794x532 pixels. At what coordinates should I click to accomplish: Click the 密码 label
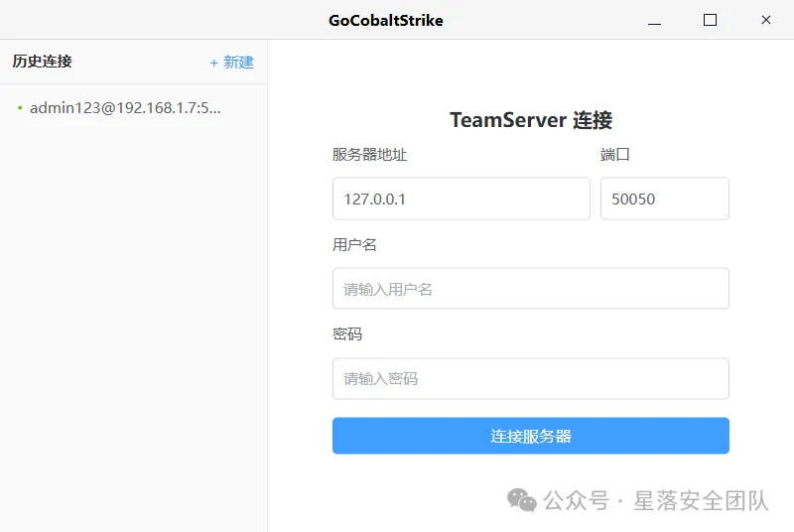coord(347,334)
